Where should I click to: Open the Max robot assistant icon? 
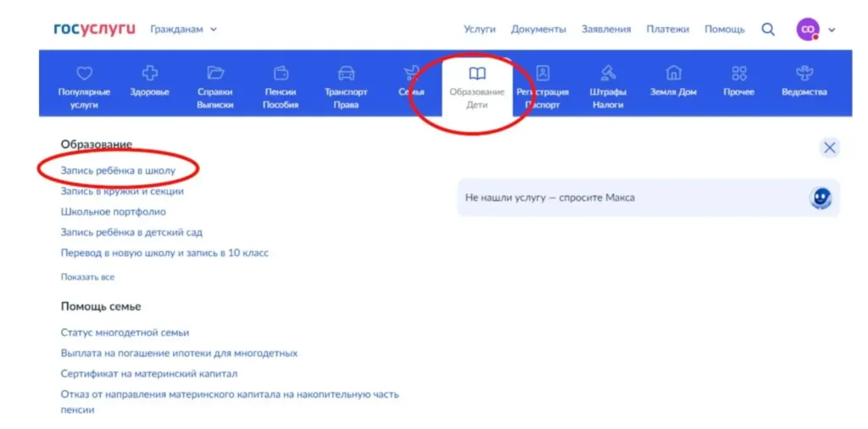[821, 198]
